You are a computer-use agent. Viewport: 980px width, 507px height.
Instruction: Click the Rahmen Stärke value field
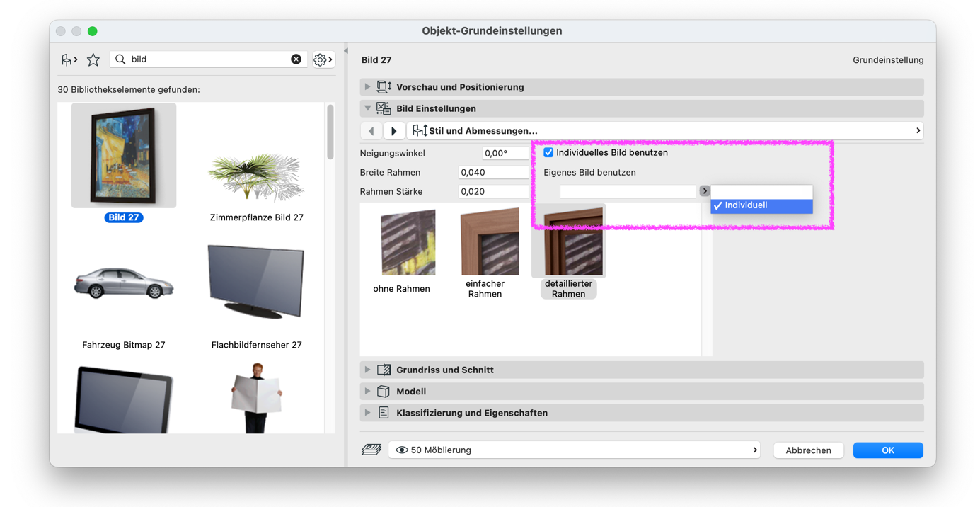click(493, 191)
